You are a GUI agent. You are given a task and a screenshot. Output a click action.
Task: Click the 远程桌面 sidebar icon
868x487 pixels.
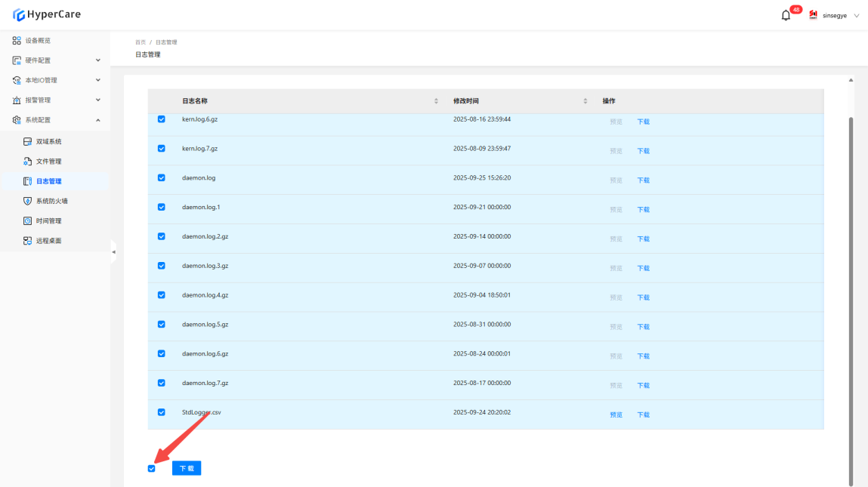28,241
